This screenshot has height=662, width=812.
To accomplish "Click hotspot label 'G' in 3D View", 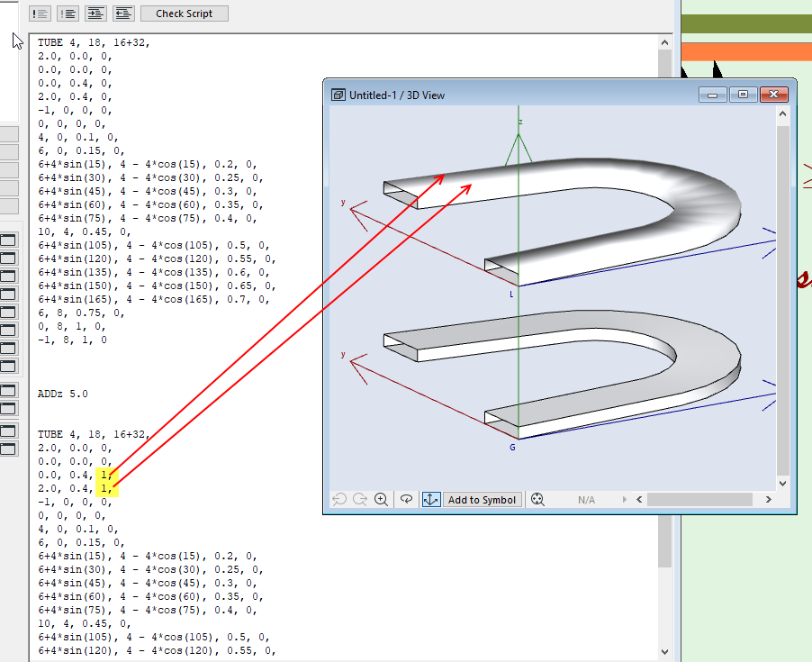I will point(512,447).
